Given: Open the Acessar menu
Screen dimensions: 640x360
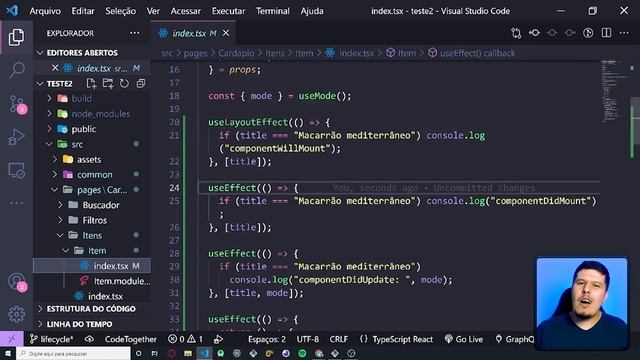Looking at the screenshot, I should coord(186,11).
